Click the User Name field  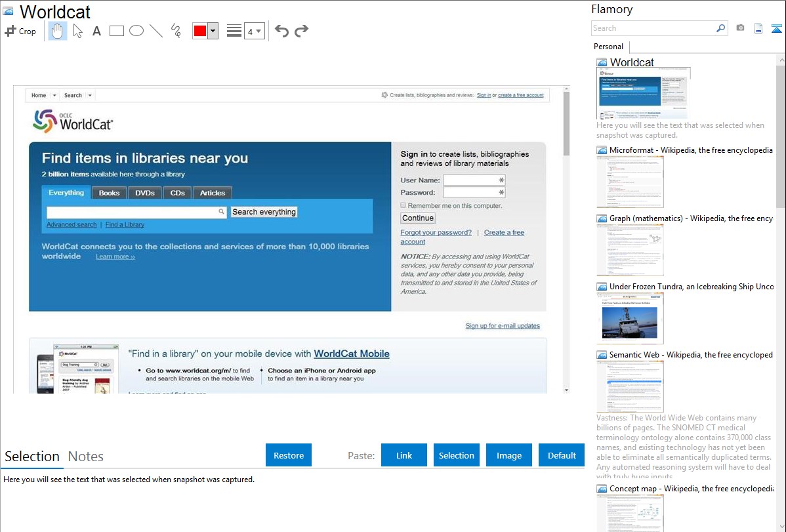(474, 180)
